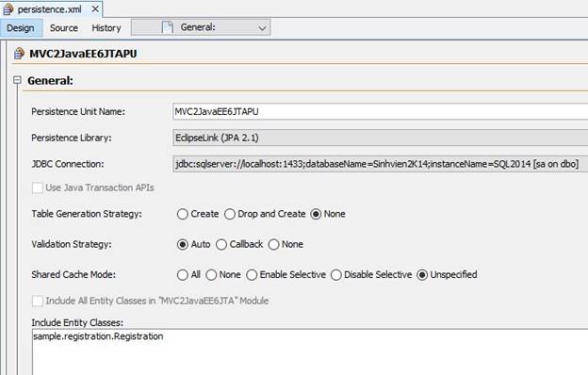The height and width of the screenshot is (375, 588).
Task: Click the MVC2JavaEE6JTAPU persistence unit icon
Action: 19,54
